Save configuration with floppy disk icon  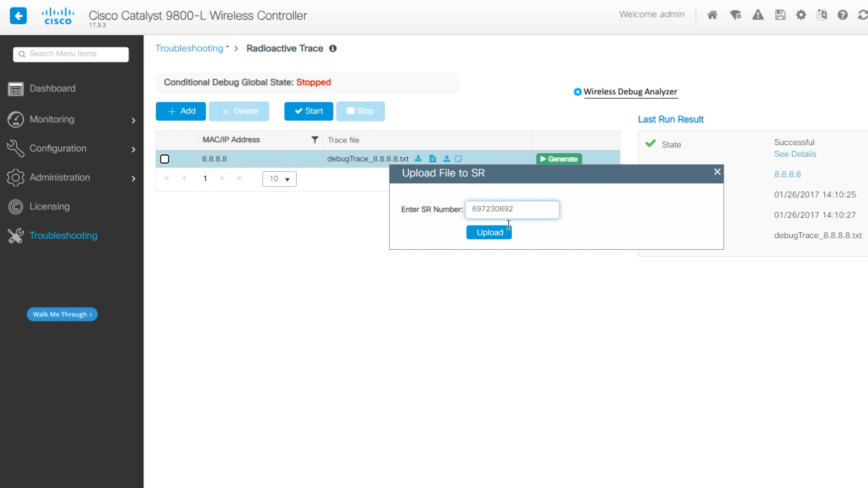click(780, 15)
